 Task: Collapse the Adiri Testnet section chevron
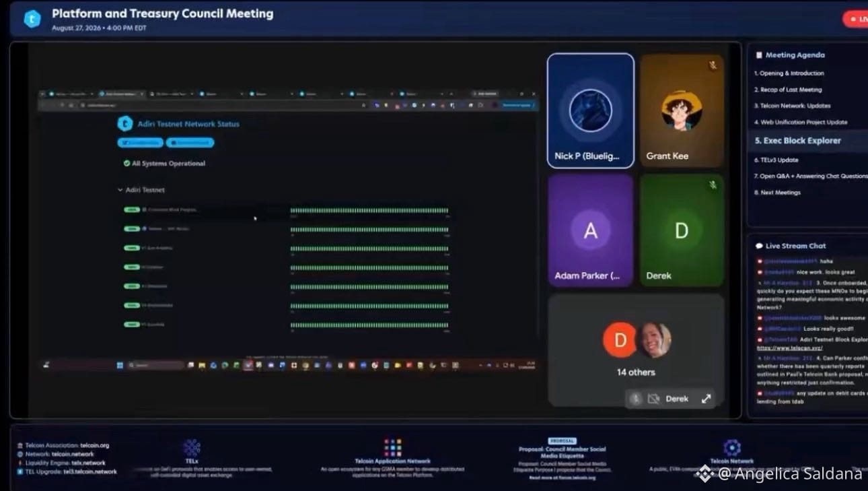pyautogui.click(x=120, y=191)
